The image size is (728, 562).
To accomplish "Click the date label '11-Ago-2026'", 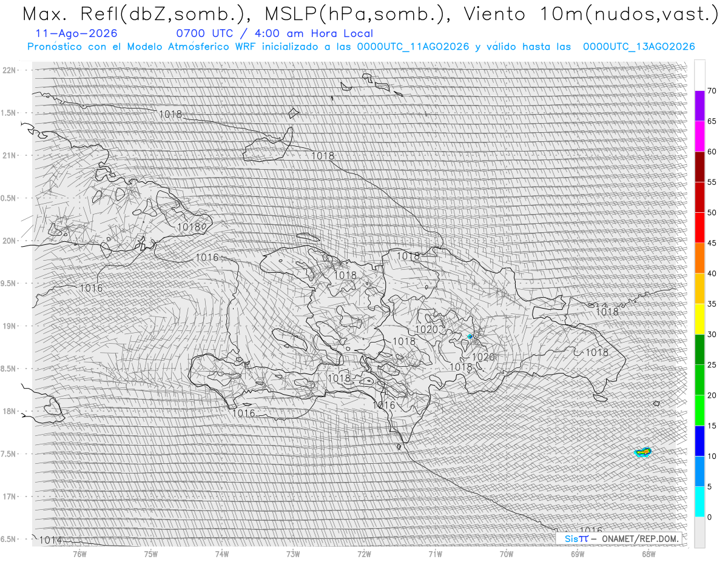I will point(77,33).
